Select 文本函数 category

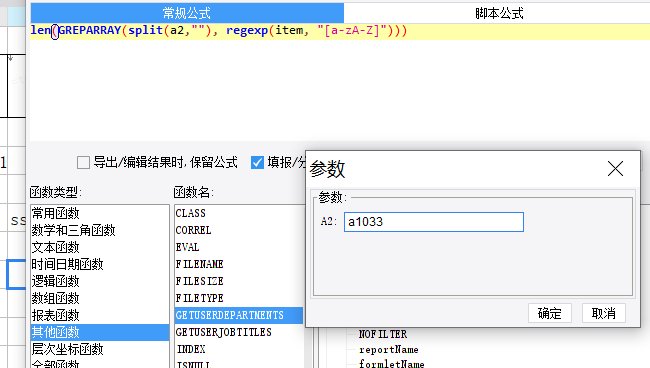[99, 247]
